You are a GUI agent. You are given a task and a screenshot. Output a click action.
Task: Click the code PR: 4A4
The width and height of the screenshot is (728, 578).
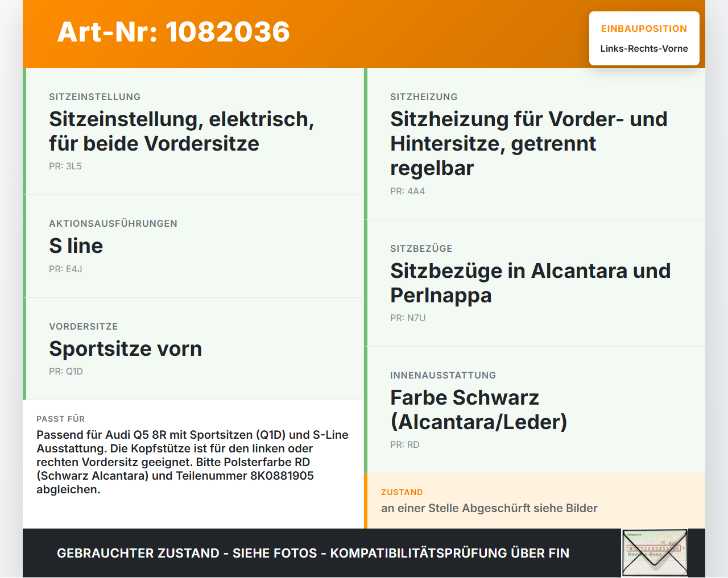[407, 192]
